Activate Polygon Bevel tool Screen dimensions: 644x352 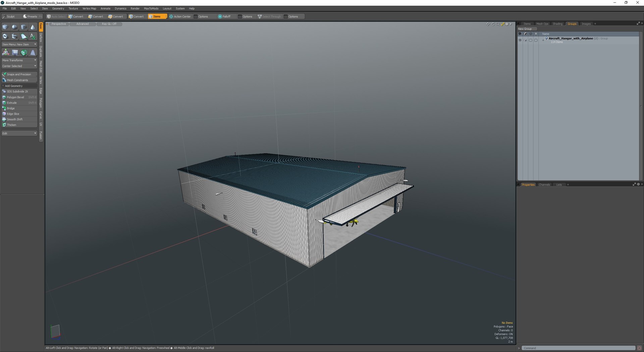point(19,97)
